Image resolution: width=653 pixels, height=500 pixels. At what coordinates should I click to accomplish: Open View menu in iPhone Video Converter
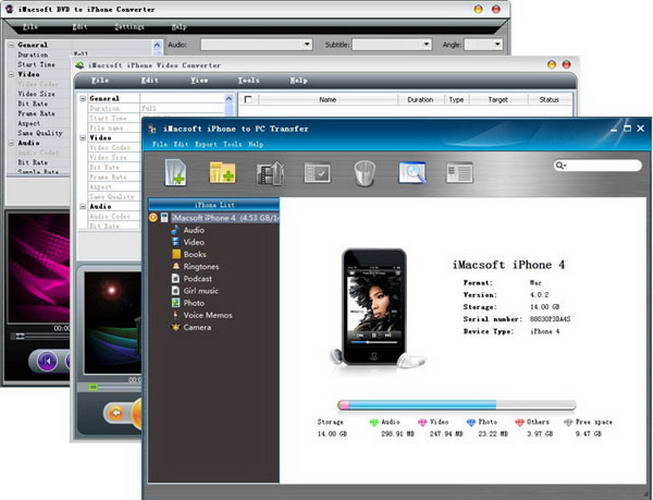(x=199, y=80)
